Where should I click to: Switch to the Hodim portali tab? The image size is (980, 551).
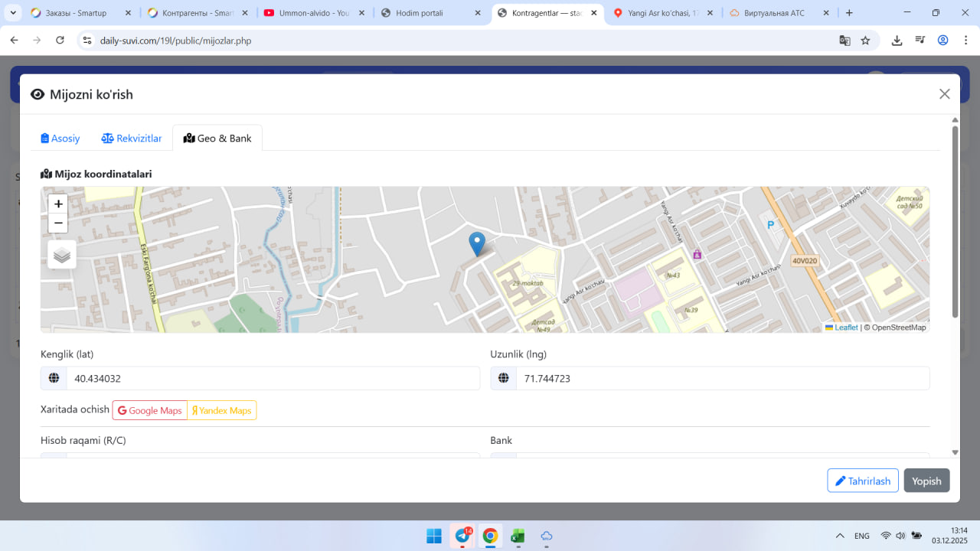tap(431, 13)
